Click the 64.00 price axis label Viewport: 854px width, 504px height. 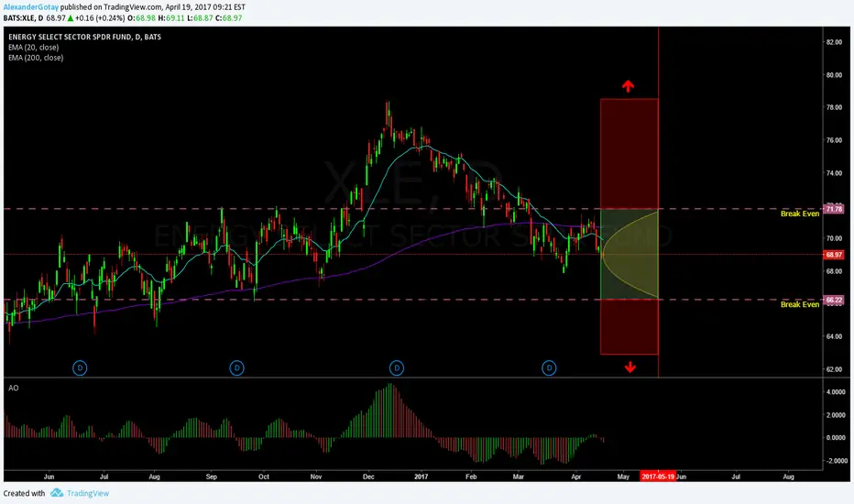tap(834, 336)
